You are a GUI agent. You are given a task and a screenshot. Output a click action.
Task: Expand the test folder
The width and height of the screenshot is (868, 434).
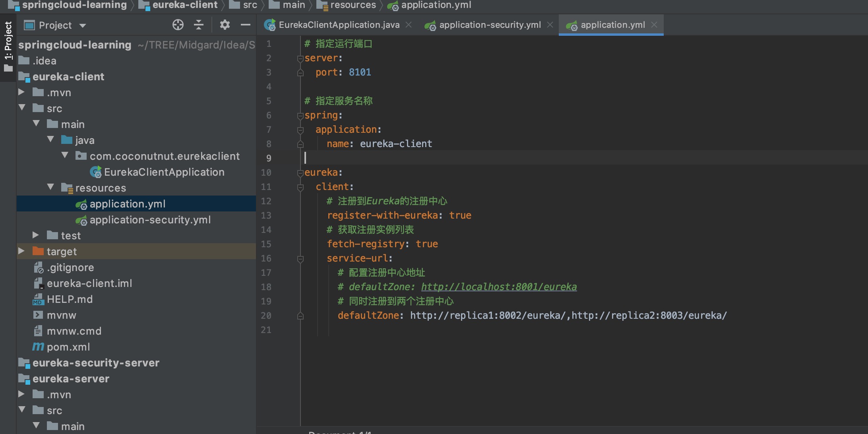[35, 235]
